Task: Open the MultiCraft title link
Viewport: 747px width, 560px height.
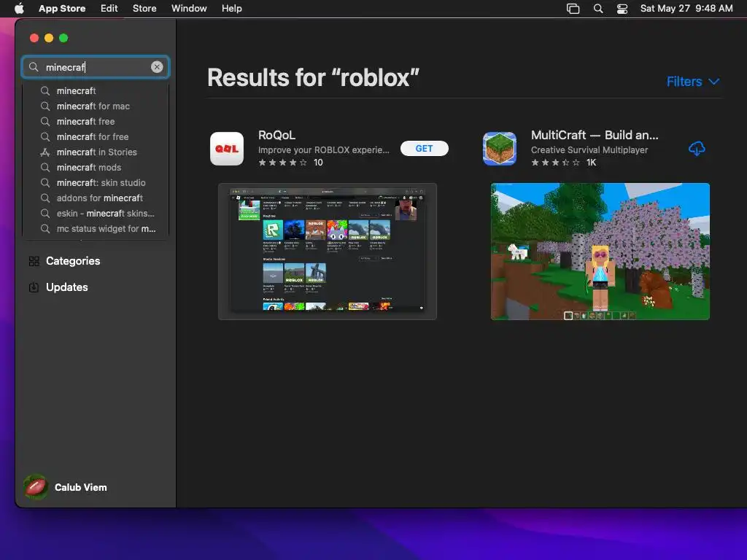Action: [595, 135]
